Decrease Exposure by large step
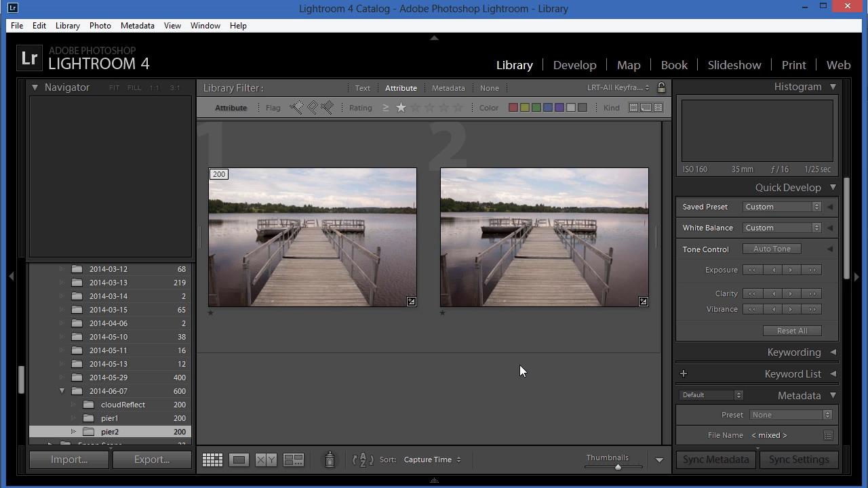 click(x=752, y=270)
